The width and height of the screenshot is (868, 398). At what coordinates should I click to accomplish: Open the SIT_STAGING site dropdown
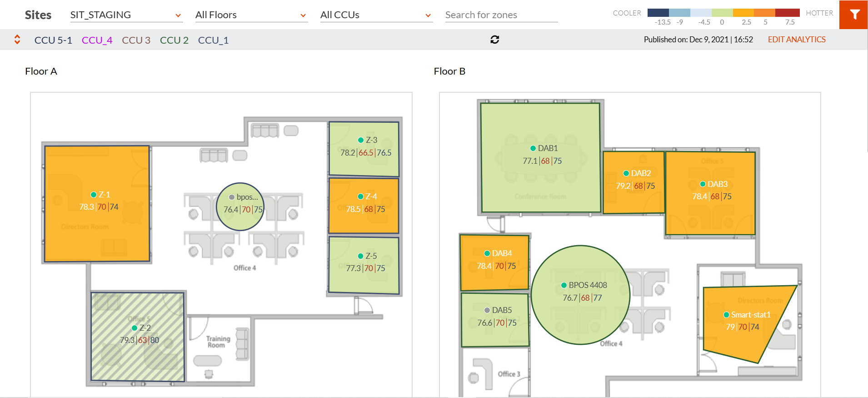point(126,15)
